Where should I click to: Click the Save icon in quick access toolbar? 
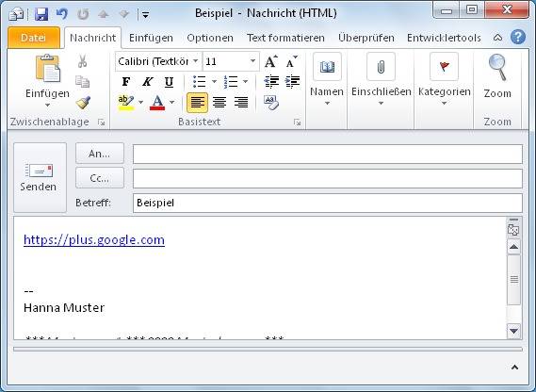(x=41, y=14)
